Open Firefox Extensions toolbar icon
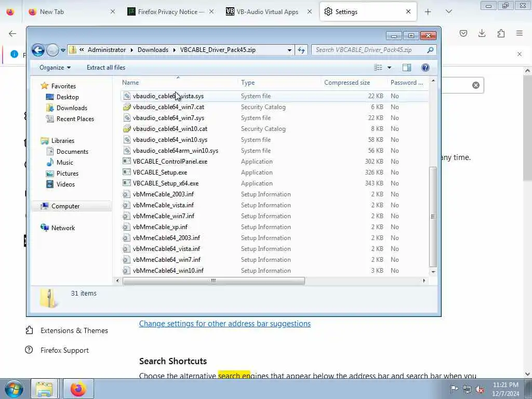The image size is (532, 399). click(501, 33)
